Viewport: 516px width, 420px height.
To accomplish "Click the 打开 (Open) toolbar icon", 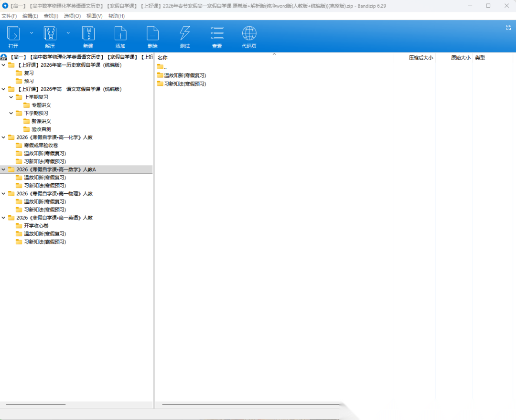I will pyautogui.click(x=13, y=34).
